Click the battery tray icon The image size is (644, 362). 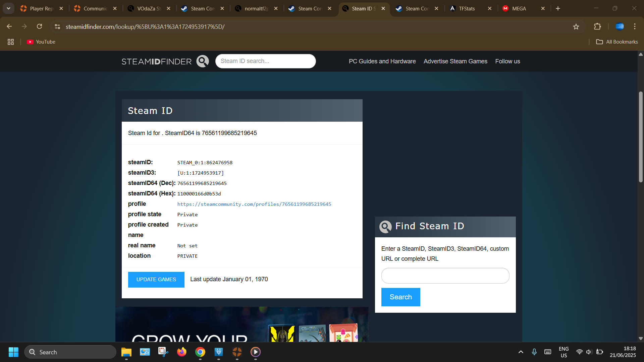[x=600, y=352]
